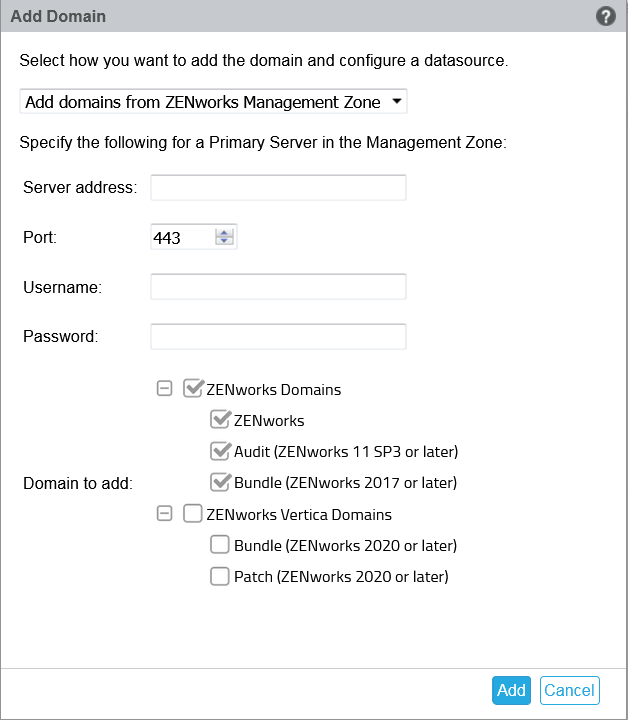Uncheck Bundle (ZENworks 2017 or later)
The width and height of the screenshot is (628, 720).
click(220, 482)
